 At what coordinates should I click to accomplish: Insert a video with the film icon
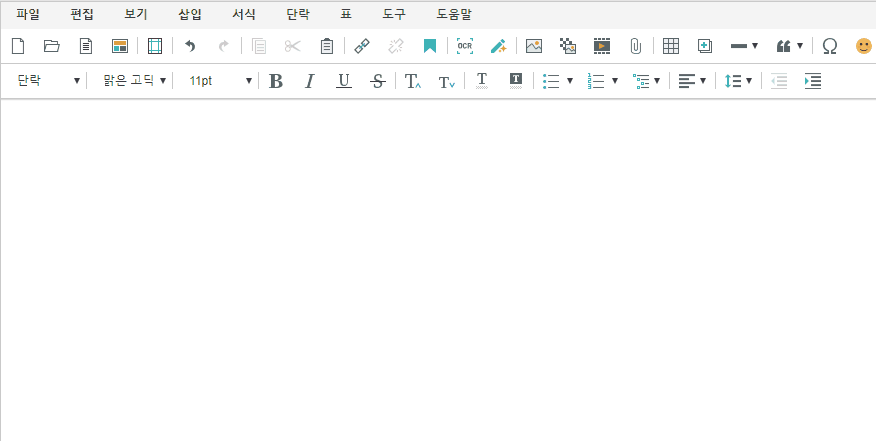[x=601, y=46]
